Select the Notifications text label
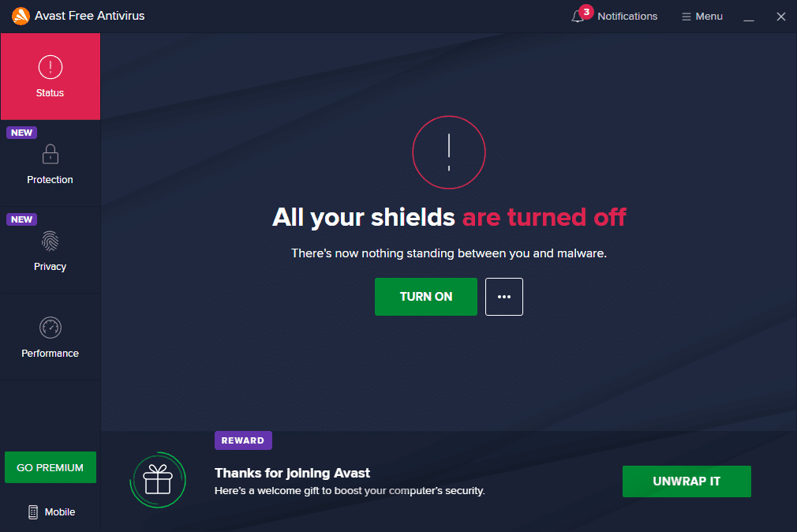 coord(627,17)
